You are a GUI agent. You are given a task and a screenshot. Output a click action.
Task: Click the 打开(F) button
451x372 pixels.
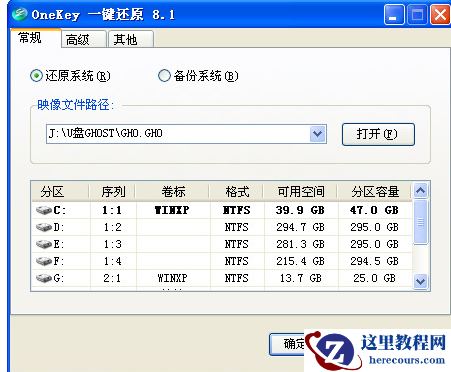[378, 134]
